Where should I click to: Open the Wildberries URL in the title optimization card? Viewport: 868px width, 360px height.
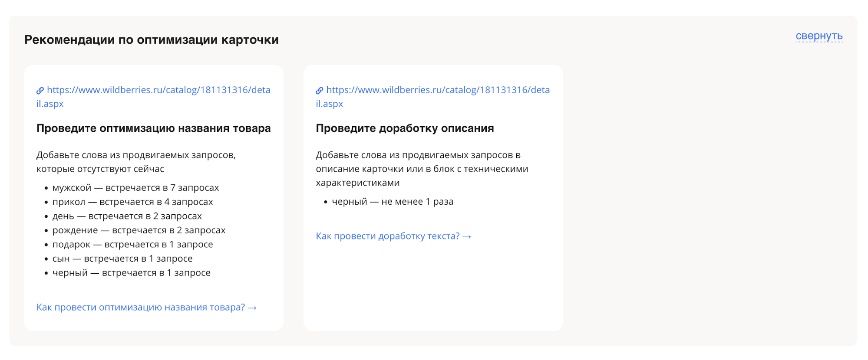tap(158, 90)
